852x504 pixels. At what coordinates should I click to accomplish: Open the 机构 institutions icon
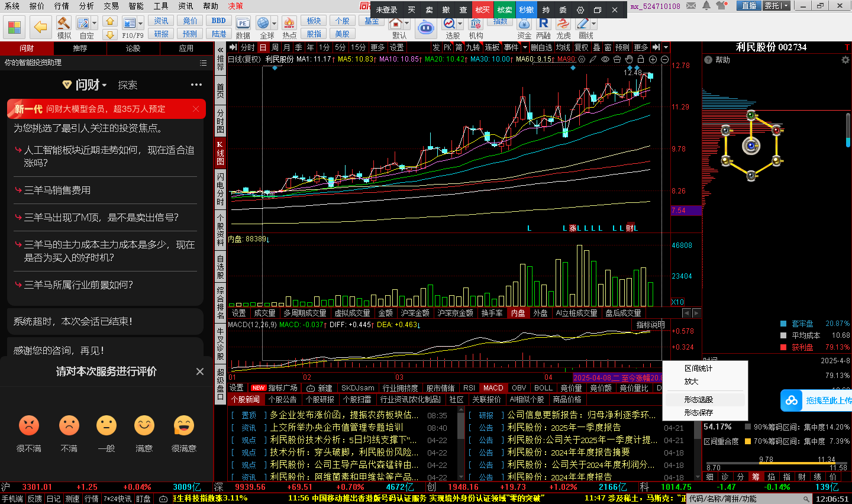click(476, 23)
